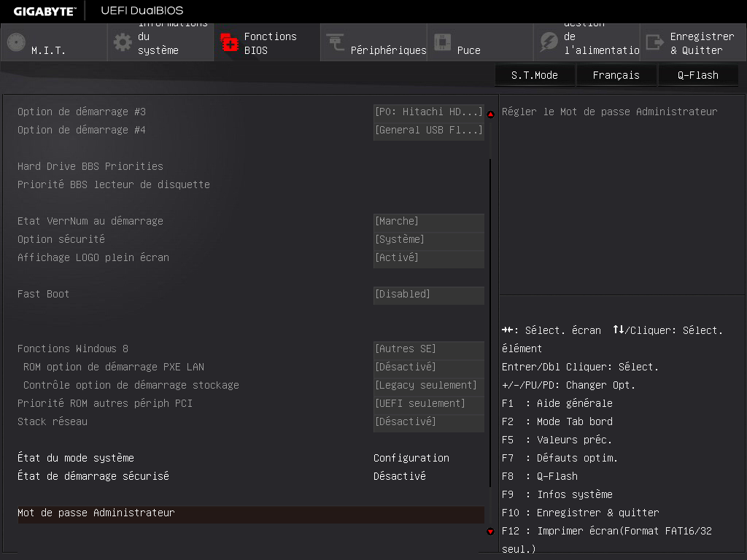The image size is (747, 560).
Task: Click the UEFI DualBIOS title
Action: point(142,10)
